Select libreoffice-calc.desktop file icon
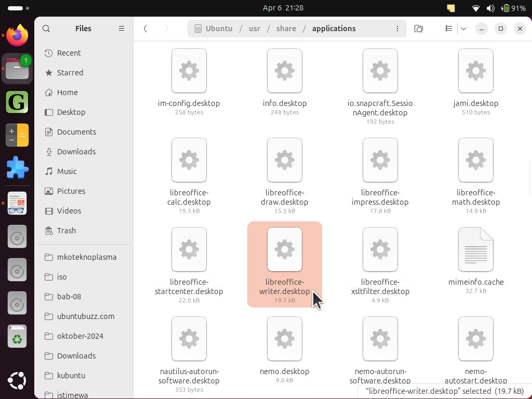The height and width of the screenshot is (399, 532). click(189, 160)
